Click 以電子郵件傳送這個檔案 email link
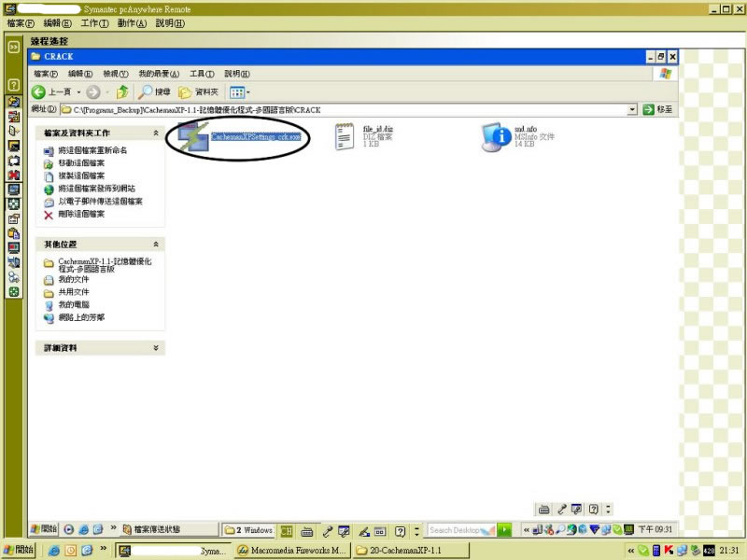747x560 pixels. pyautogui.click(x=101, y=202)
